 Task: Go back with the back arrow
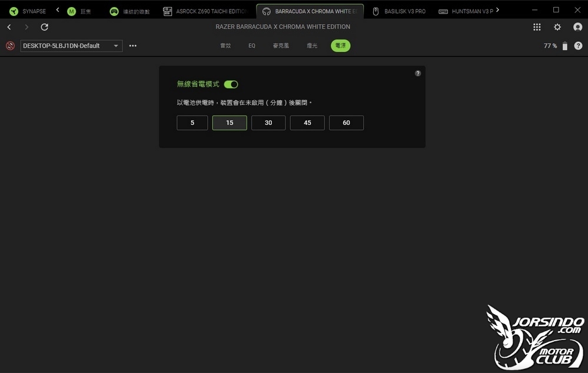[x=9, y=27]
